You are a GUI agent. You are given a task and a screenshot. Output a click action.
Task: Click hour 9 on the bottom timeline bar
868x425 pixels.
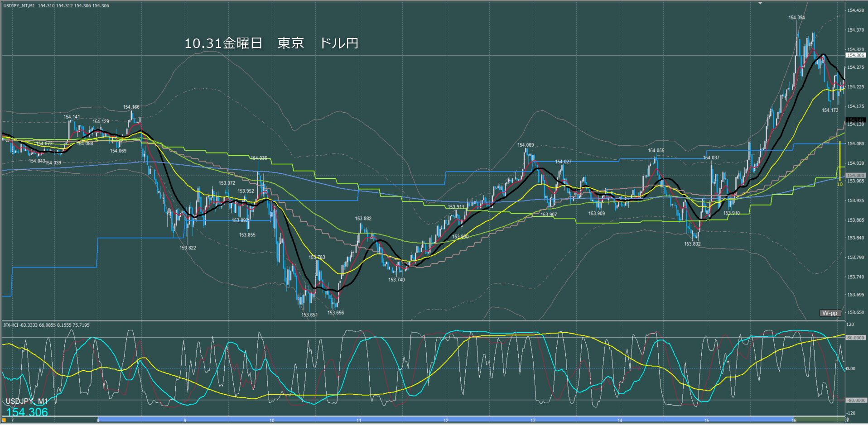pos(185,420)
